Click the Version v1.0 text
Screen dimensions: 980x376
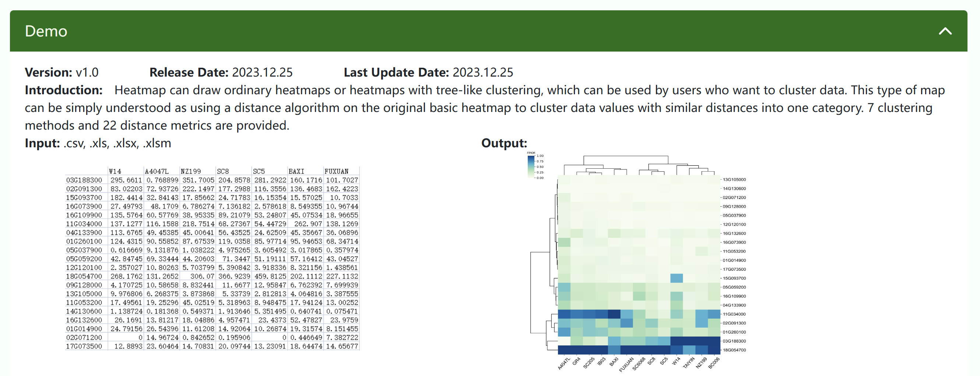pyautogui.click(x=62, y=72)
